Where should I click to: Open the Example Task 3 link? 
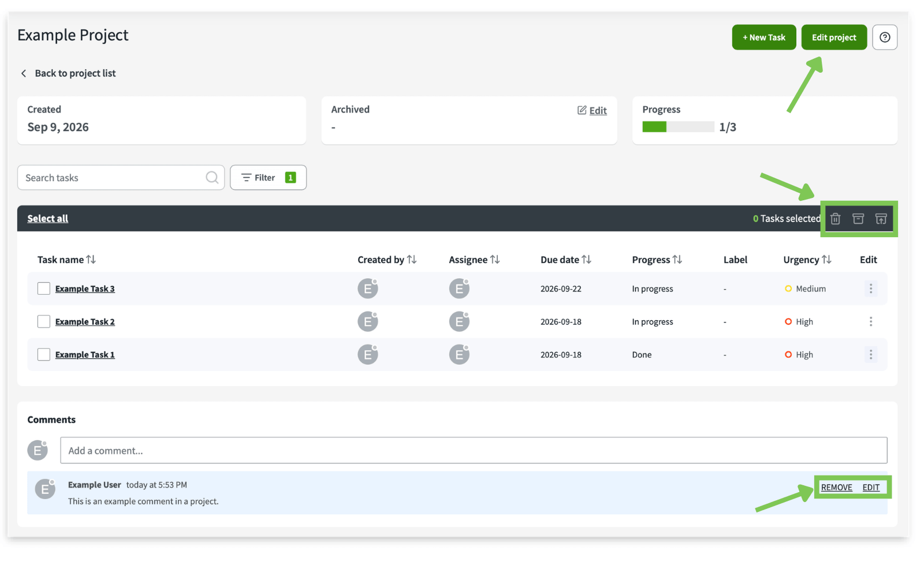click(x=85, y=289)
